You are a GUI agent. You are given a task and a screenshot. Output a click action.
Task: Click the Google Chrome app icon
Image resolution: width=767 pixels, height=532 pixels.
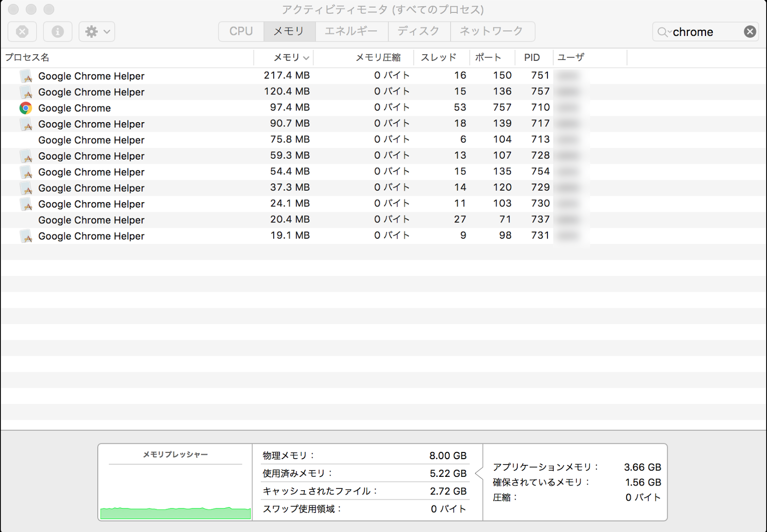point(26,108)
